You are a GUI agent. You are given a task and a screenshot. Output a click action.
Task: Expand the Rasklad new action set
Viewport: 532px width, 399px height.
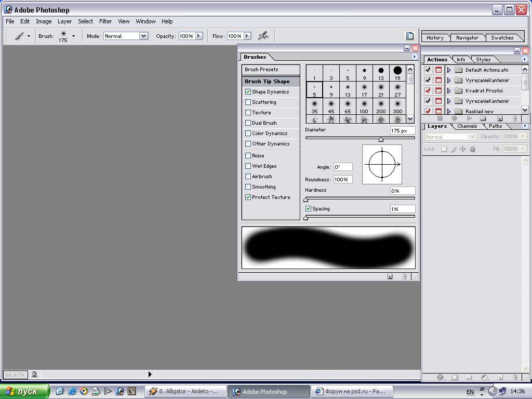point(448,111)
